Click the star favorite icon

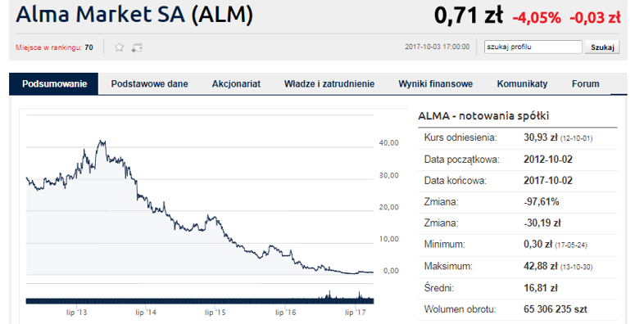(119, 47)
